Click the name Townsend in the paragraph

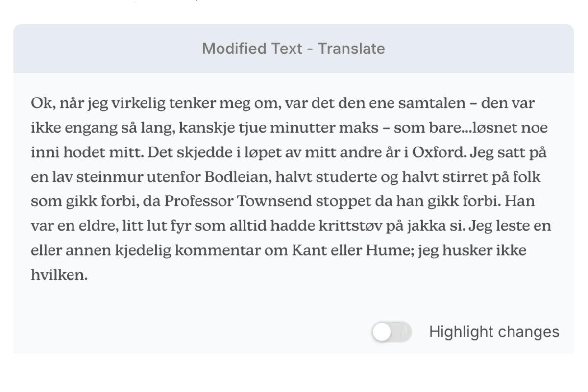[x=277, y=201]
